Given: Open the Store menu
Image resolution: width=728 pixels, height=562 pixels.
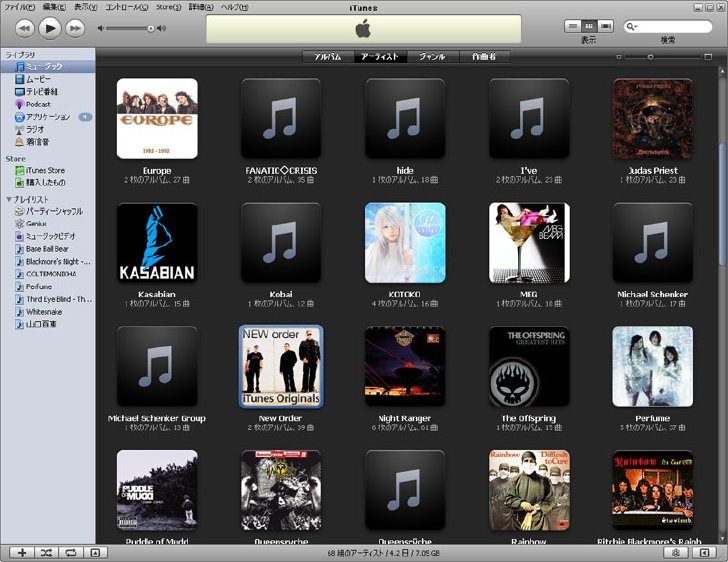Looking at the screenshot, I should [168, 7].
